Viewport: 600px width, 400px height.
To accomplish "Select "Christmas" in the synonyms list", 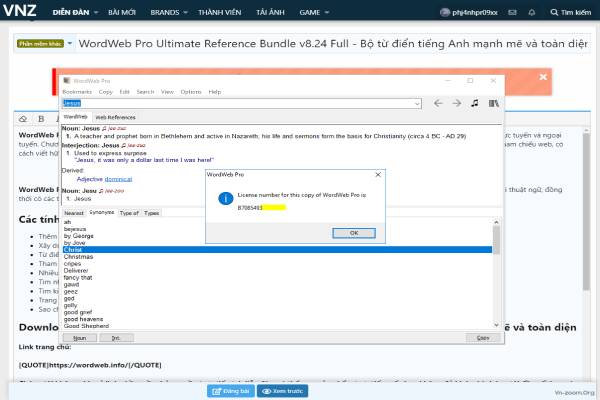I will (x=78, y=257).
